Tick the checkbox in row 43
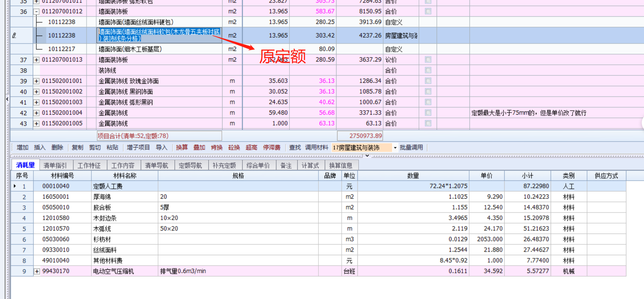This screenshot has height=299, width=644. click(x=428, y=123)
